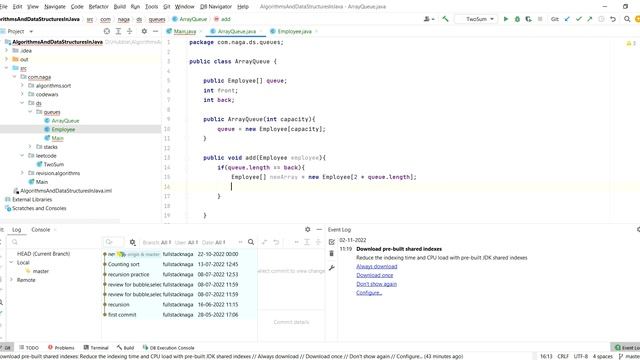Open the Problems tool window button
Screen dimensions: 640x360
tap(61, 347)
